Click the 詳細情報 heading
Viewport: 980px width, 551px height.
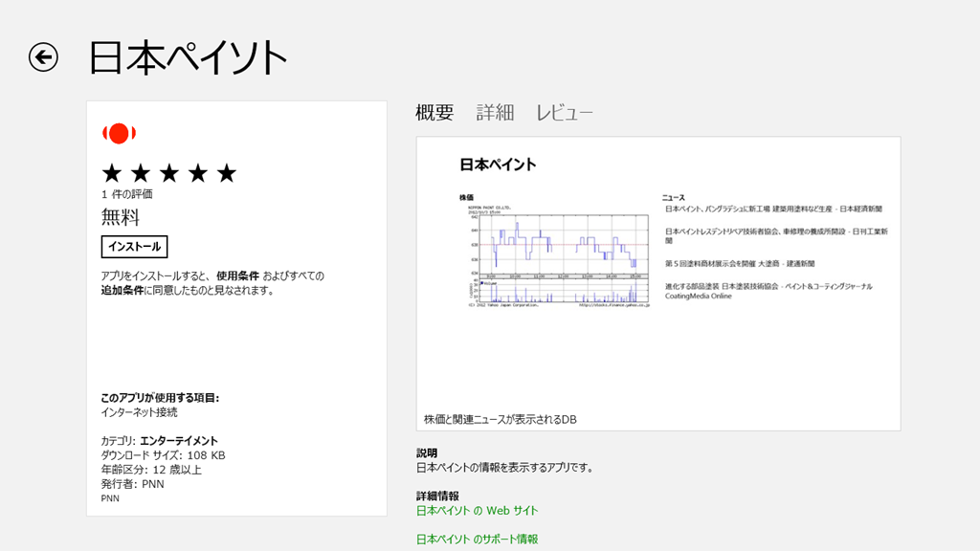tap(437, 496)
